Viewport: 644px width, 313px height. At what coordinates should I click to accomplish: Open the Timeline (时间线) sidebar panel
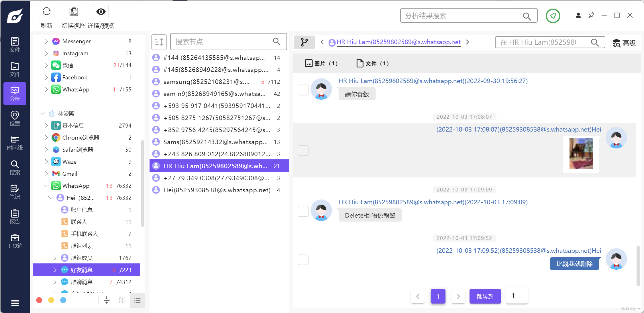[x=15, y=143]
